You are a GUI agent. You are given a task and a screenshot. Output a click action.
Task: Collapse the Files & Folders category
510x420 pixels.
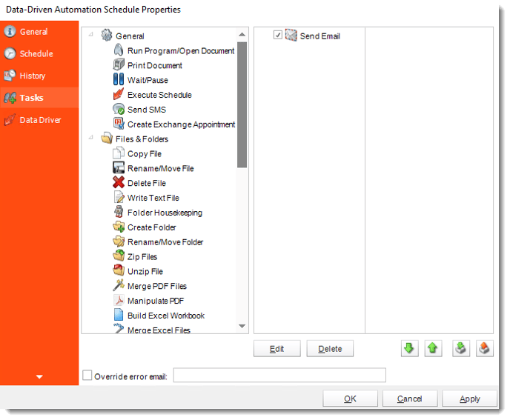click(90, 138)
